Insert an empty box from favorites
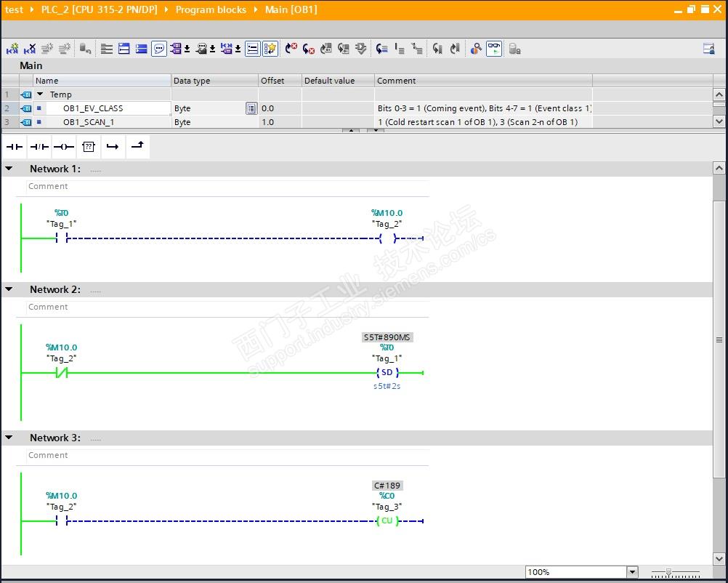Image resolution: width=728 pixels, height=583 pixels. click(88, 147)
